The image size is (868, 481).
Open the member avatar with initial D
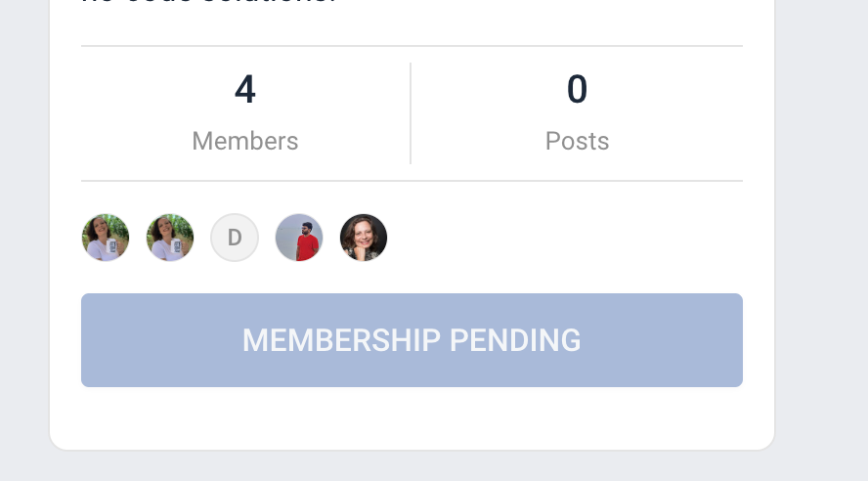[x=235, y=238]
